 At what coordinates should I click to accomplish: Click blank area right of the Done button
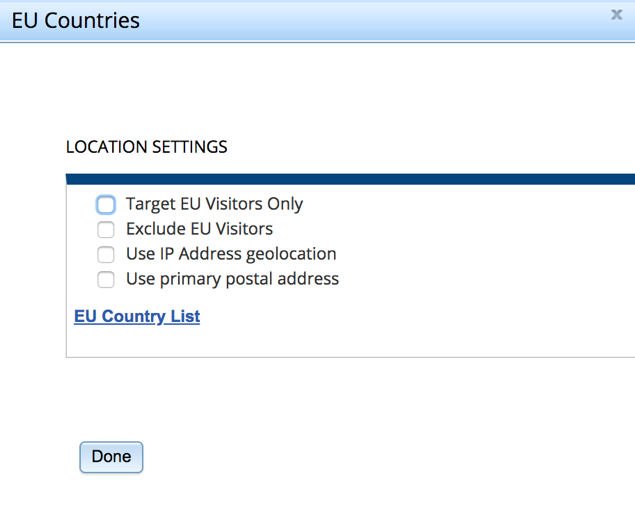pyautogui.click(x=350, y=457)
